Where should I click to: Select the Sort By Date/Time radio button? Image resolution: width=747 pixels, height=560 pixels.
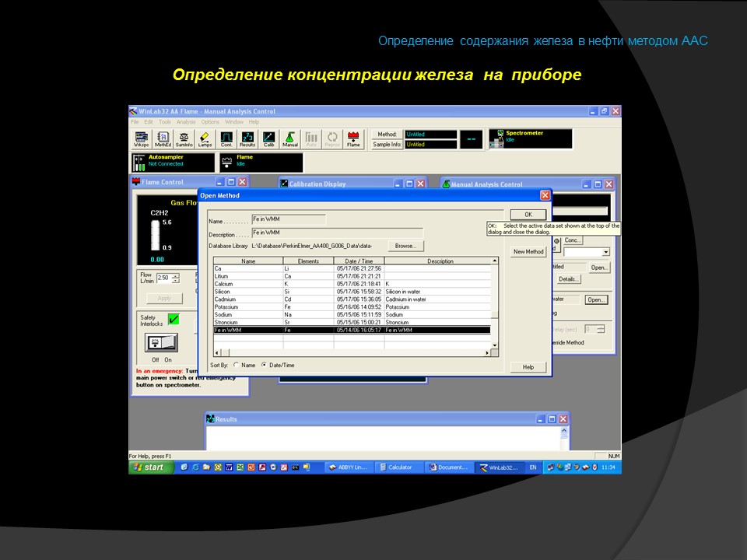[264, 365]
